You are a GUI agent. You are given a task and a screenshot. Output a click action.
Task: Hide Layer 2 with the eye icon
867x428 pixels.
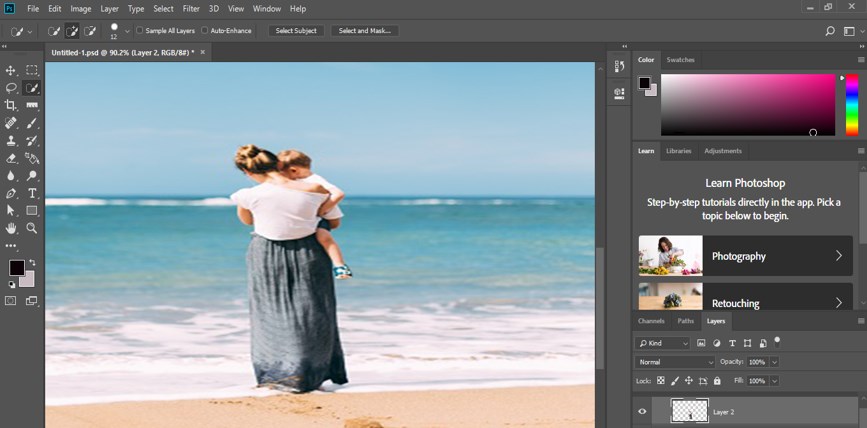pos(642,411)
